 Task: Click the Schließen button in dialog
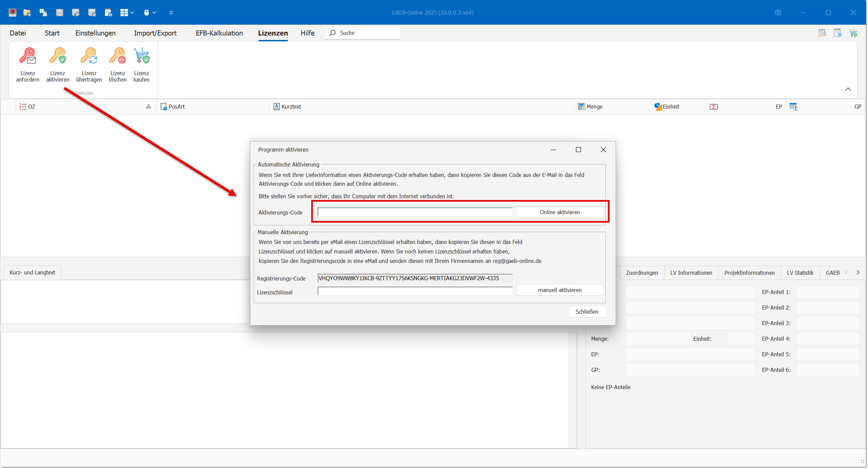pyautogui.click(x=587, y=312)
